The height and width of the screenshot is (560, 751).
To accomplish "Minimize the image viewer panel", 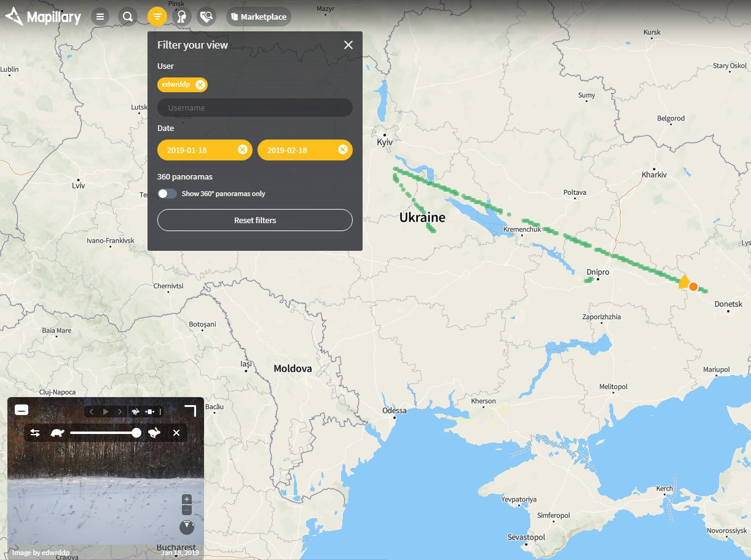I will tap(22, 410).
